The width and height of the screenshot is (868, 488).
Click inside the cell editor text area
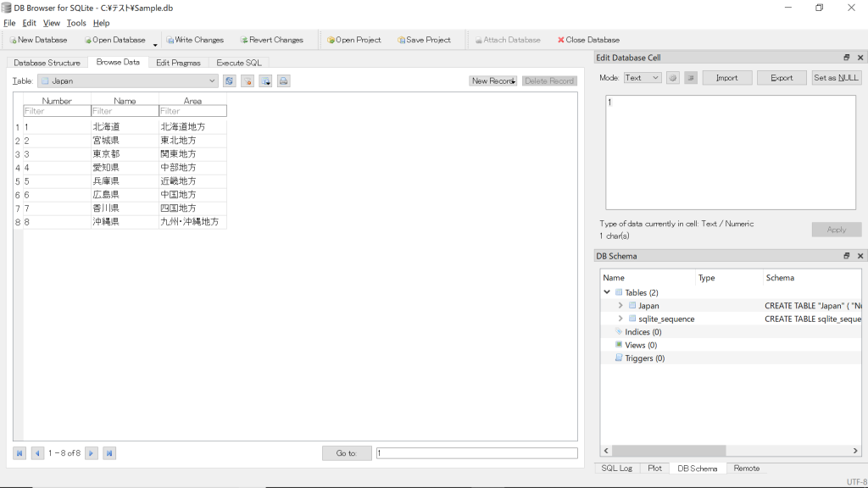pos(731,152)
